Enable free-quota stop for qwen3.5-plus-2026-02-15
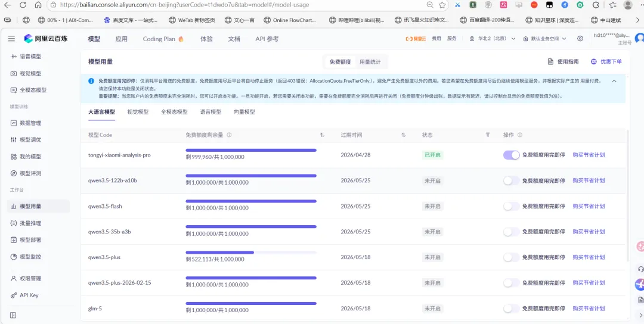The width and height of the screenshot is (644, 324). click(512, 282)
